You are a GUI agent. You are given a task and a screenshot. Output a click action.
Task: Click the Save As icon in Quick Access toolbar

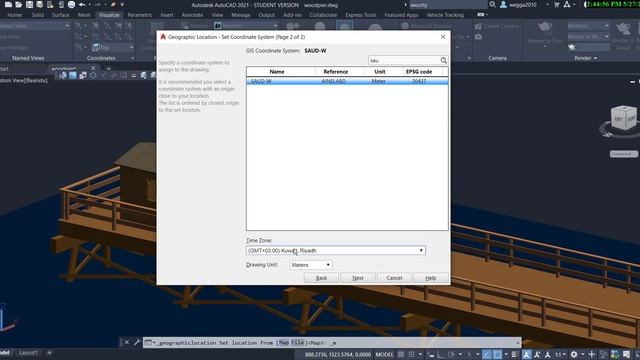pos(40,4)
